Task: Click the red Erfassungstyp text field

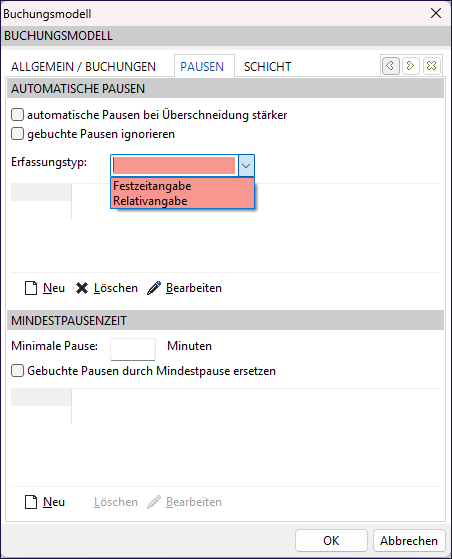Action: (x=174, y=165)
